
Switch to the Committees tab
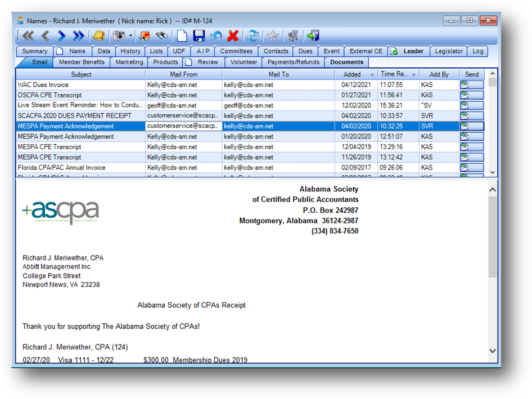(236, 51)
